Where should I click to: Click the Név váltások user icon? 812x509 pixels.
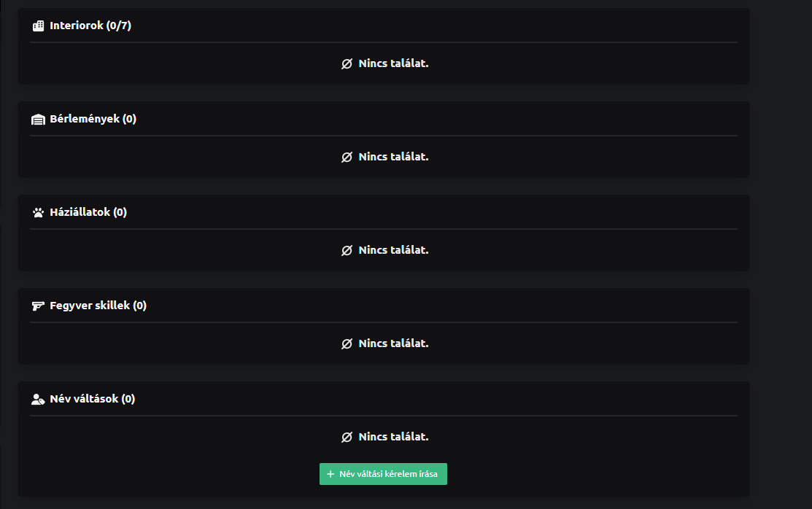(39, 400)
